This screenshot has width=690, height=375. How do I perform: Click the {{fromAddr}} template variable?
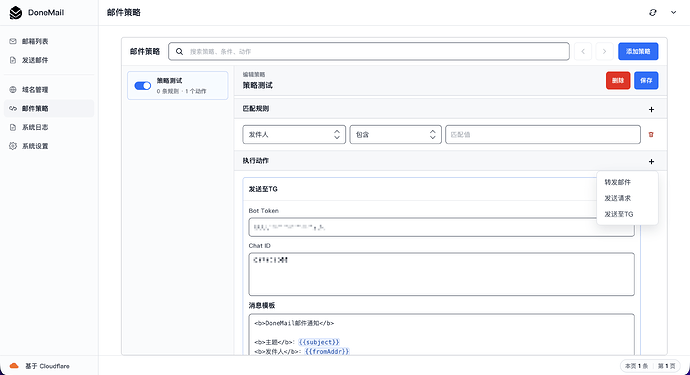coord(327,351)
